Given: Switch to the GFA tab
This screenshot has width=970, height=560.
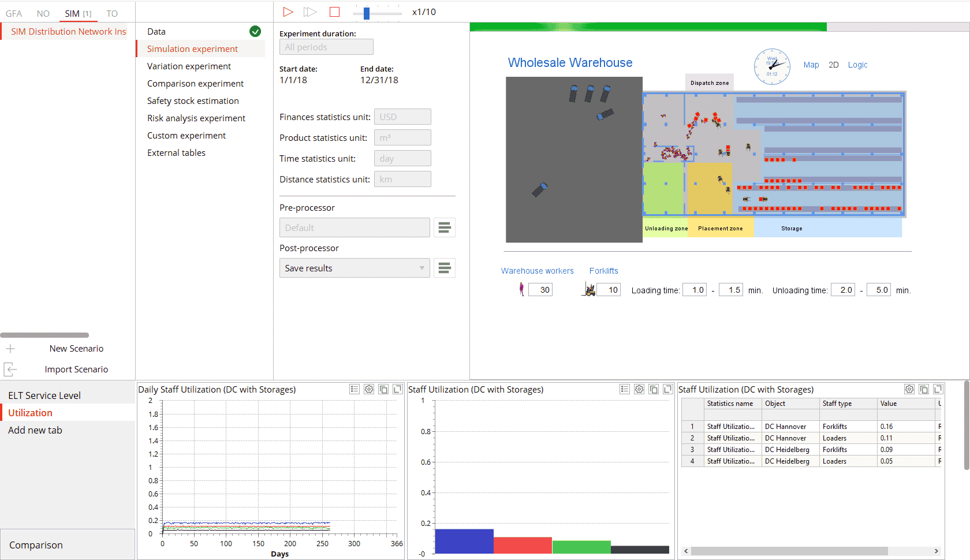Looking at the screenshot, I should (14, 13).
